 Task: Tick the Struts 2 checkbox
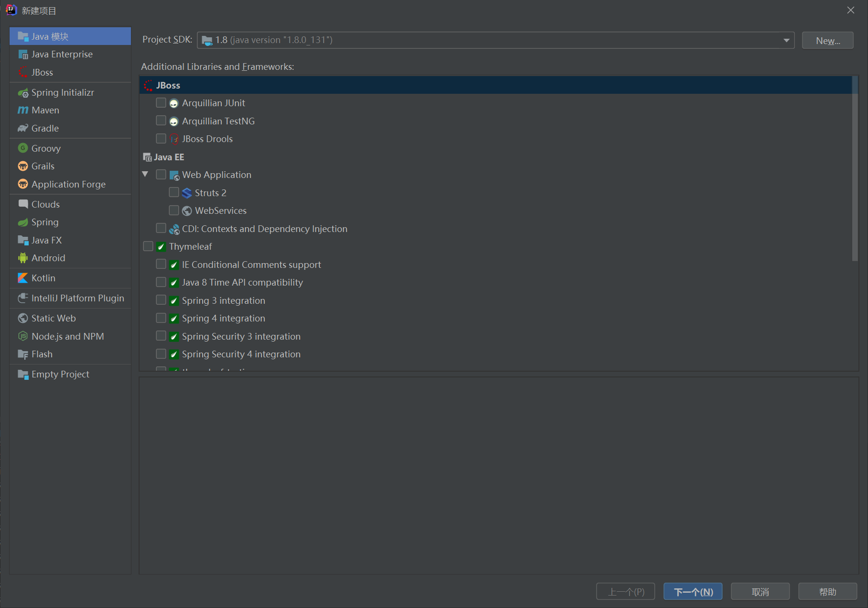click(x=174, y=192)
